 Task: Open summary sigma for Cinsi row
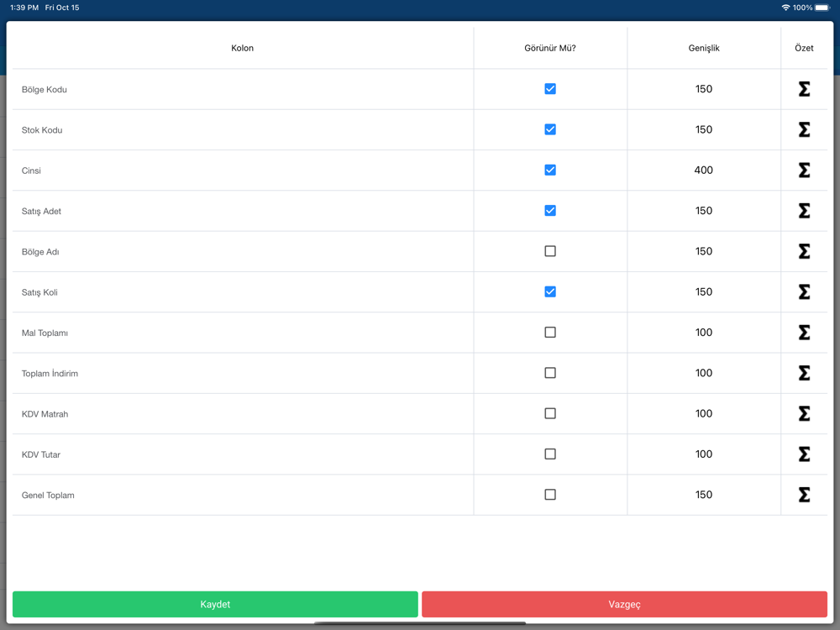point(804,171)
